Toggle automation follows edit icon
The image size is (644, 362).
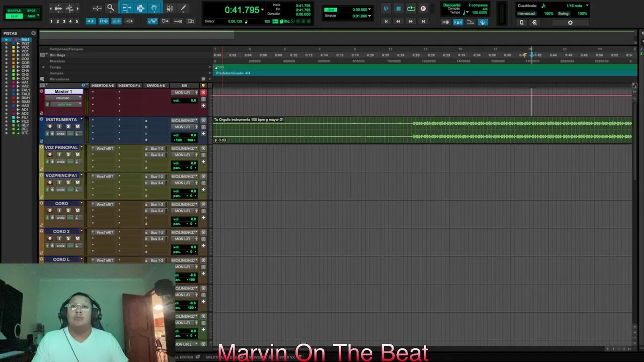152,21
